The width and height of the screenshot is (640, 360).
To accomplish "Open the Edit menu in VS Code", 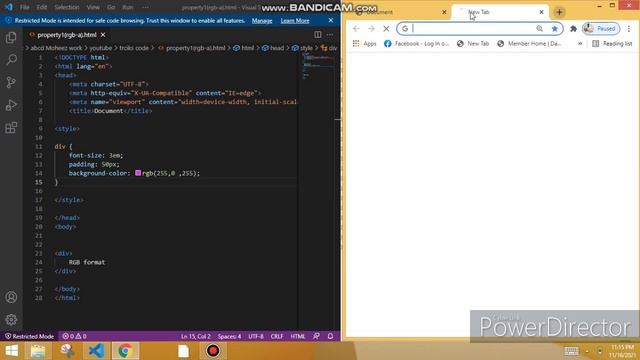I will pos(42,7).
